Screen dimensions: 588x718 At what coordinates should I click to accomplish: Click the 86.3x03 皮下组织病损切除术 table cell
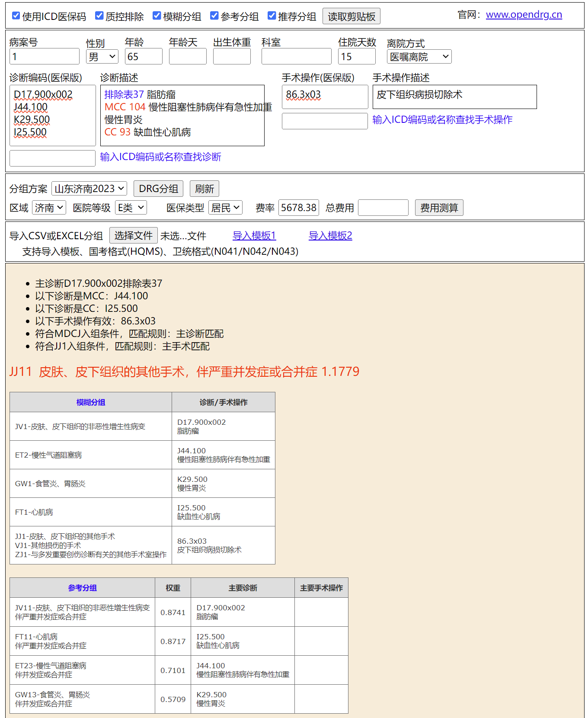click(x=224, y=545)
